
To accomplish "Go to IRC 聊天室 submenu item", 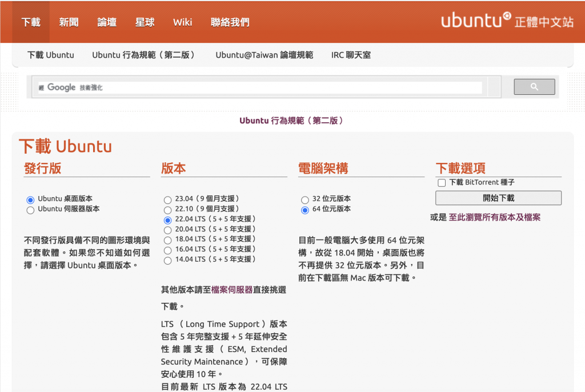I will [x=351, y=55].
